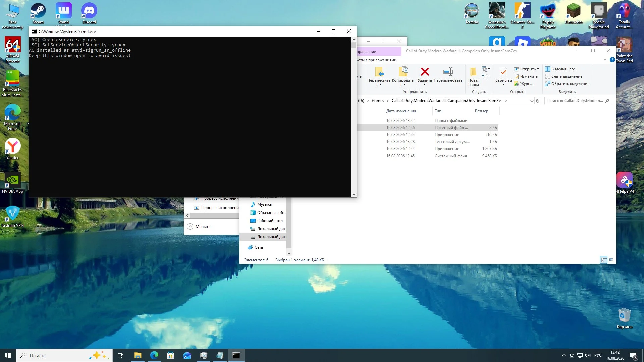Image resolution: width=644 pixels, height=362 pixels.
Task: Select the Пакетный файл row dated 12:46
Action: 428,128
